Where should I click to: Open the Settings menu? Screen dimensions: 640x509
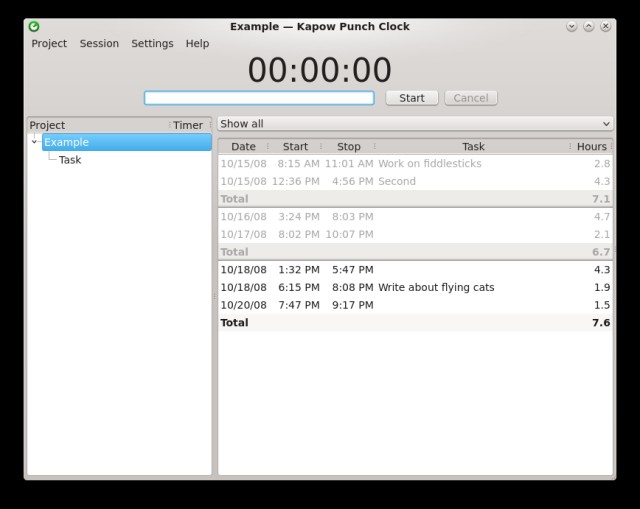pyautogui.click(x=152, y=44)
